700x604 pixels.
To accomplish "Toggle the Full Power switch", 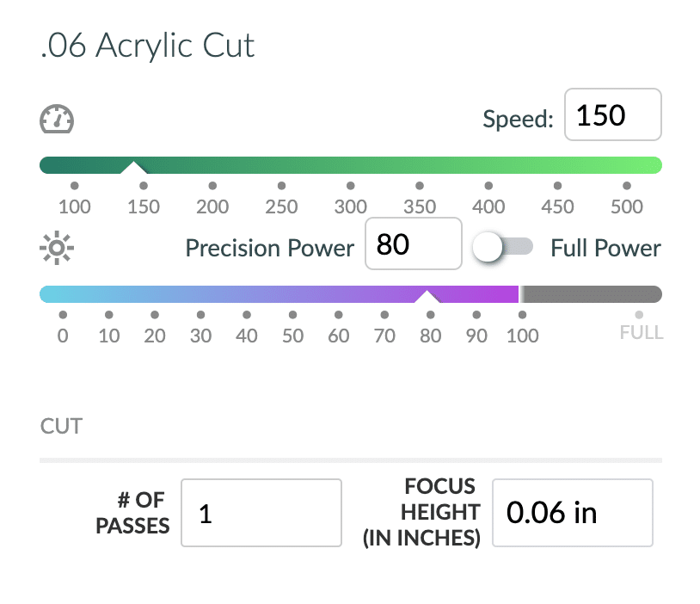I will (x=503, y=247).
